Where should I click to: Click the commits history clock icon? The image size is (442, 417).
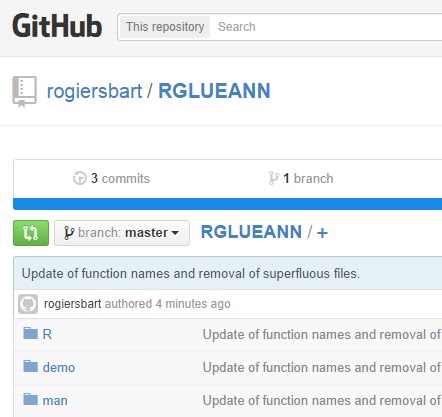click(80, 178)
